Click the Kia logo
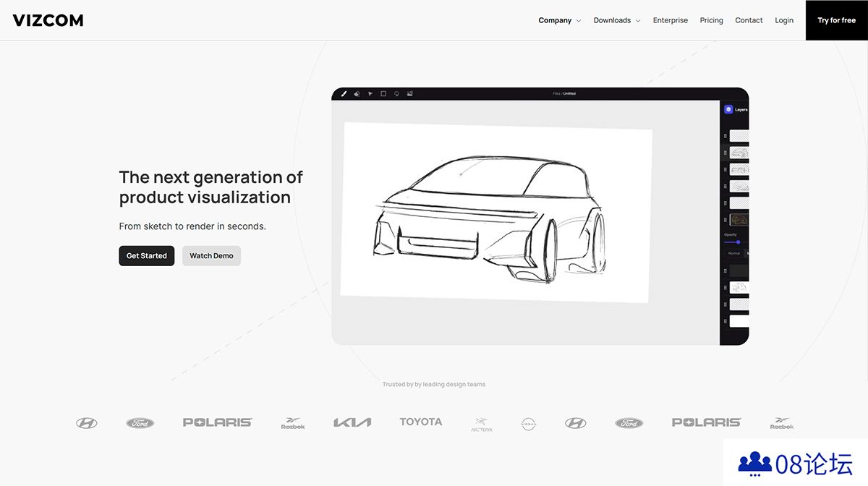Image resolution: width=868 pixels, height=486 pixels. [352, 422]
